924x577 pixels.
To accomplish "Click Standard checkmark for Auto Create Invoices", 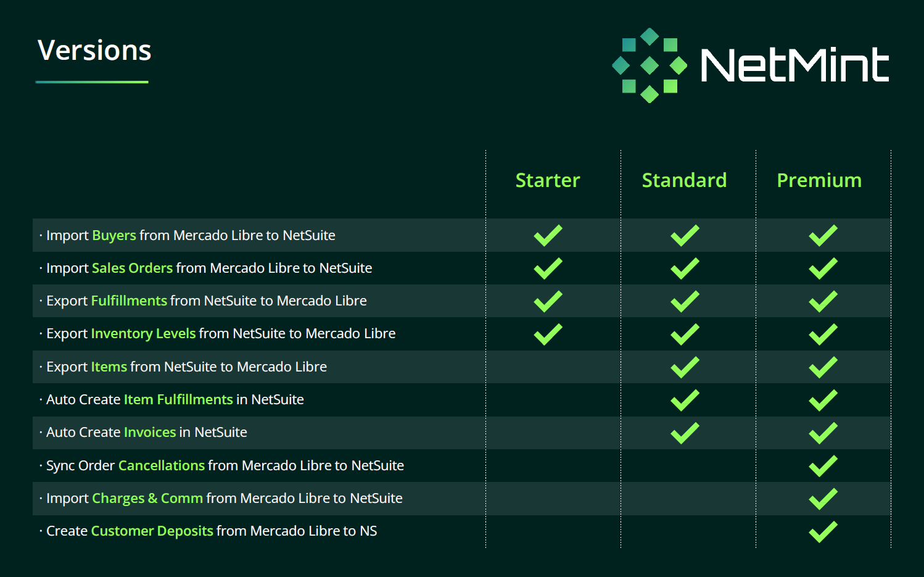I will point(685,433).
